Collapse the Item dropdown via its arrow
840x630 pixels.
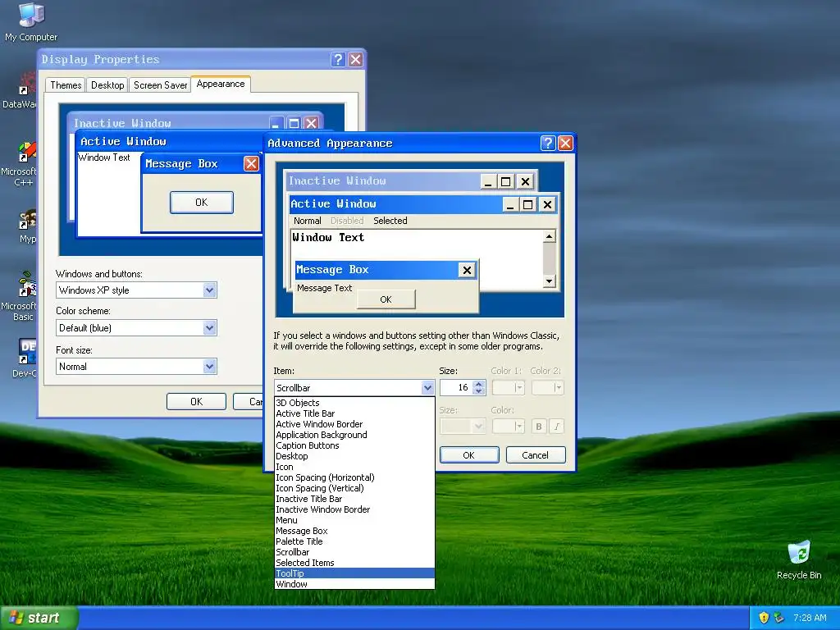[x=427, y=388]
